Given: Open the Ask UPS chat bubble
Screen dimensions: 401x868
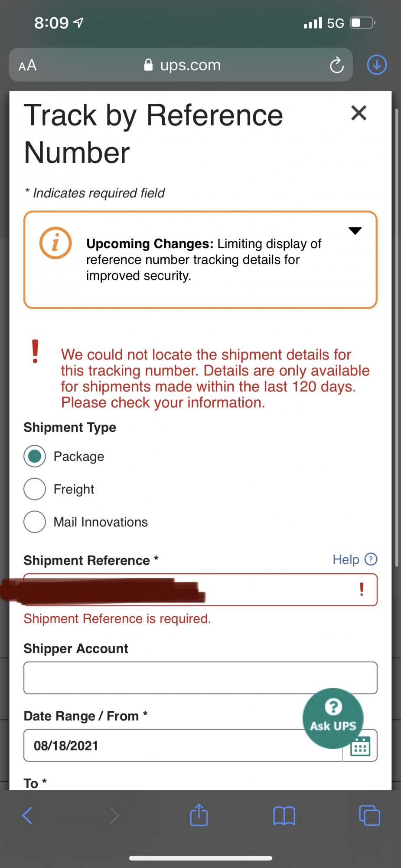Looking at the screenshot, I should [x=333, y=717].
